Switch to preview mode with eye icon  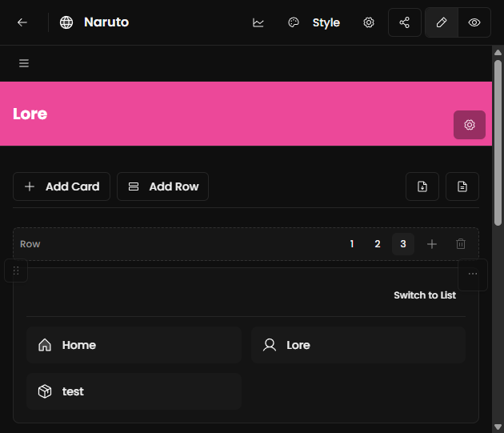click(x=474, y=22)
